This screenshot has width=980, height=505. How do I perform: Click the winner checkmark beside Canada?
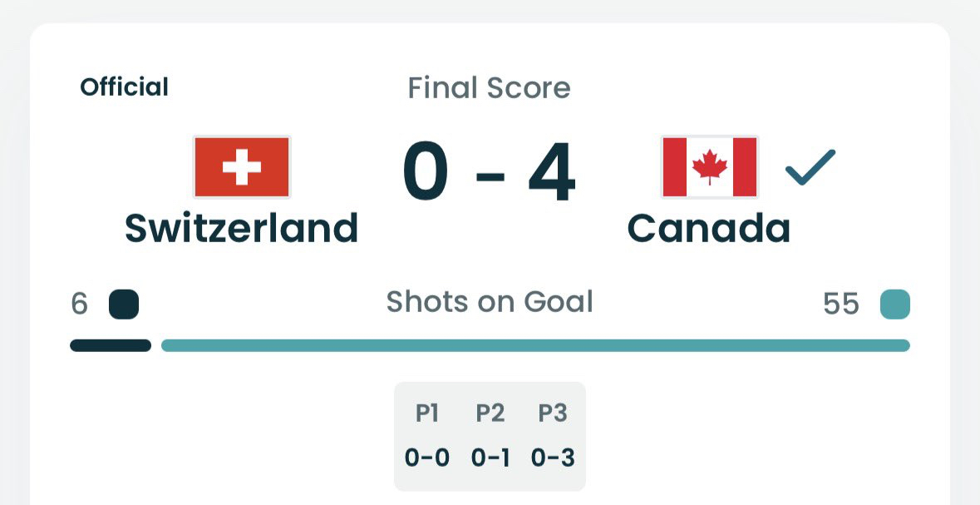(x=810, y=168)
